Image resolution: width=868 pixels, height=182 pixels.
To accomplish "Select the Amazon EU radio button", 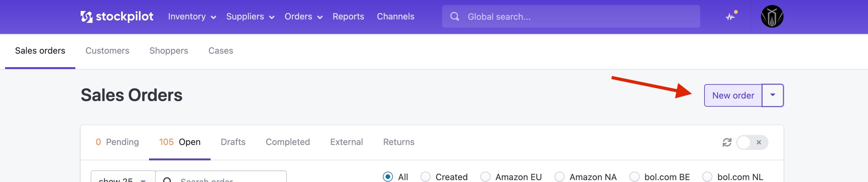I will pyautogui.click(x=485, y=177).
